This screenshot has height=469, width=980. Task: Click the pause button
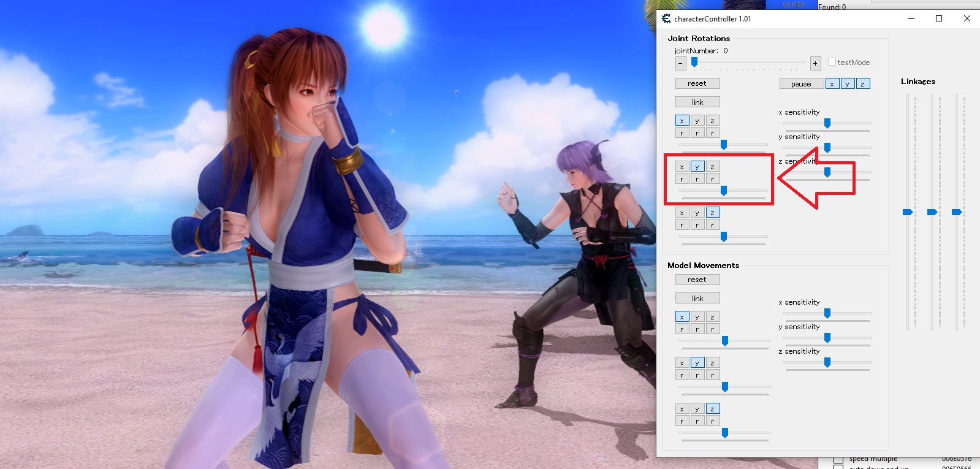(x=801, y=84)
